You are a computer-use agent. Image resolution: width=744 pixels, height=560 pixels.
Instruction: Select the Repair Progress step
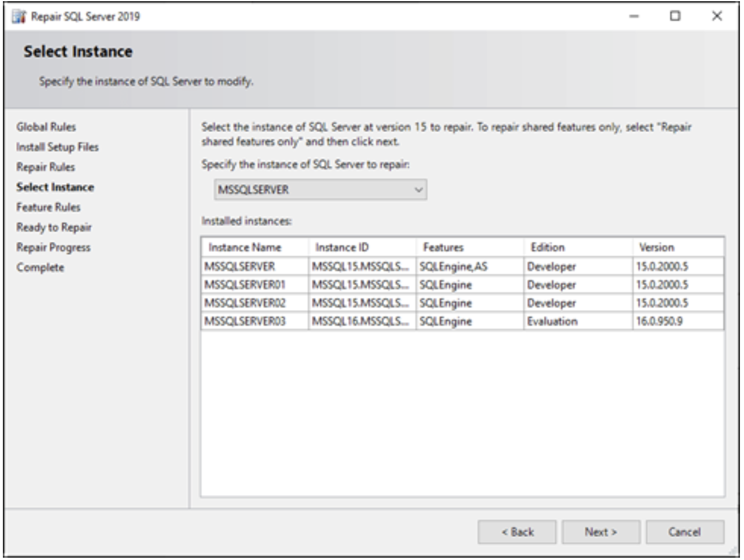[x=53, y=248]
